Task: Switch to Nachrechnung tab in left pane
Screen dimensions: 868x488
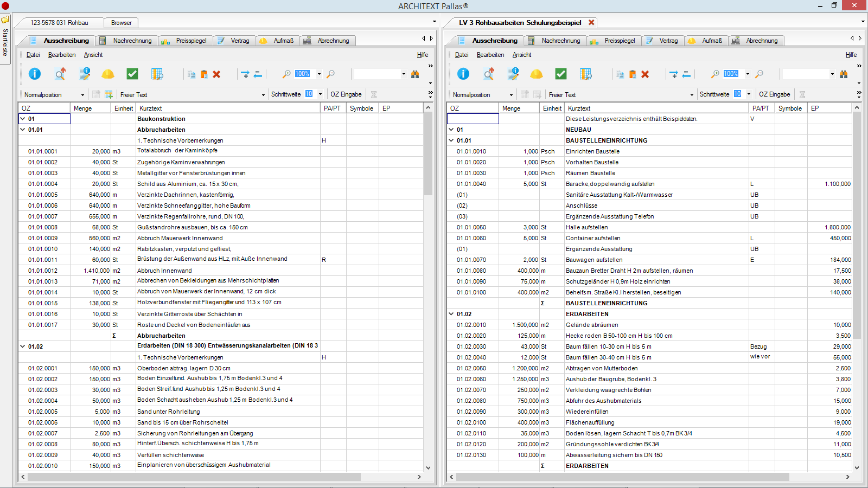Action: pos(127,41)
